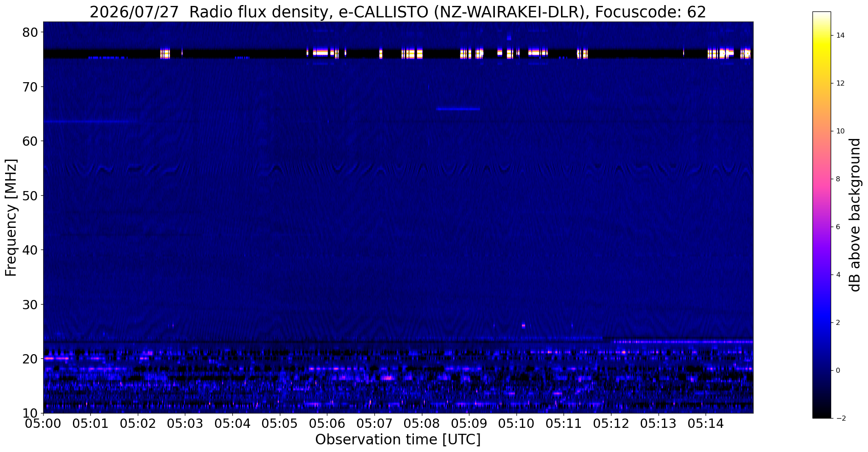Click the colorbar at the 14 dB level
Screen dimensions: 868x452
click(821, 36)
